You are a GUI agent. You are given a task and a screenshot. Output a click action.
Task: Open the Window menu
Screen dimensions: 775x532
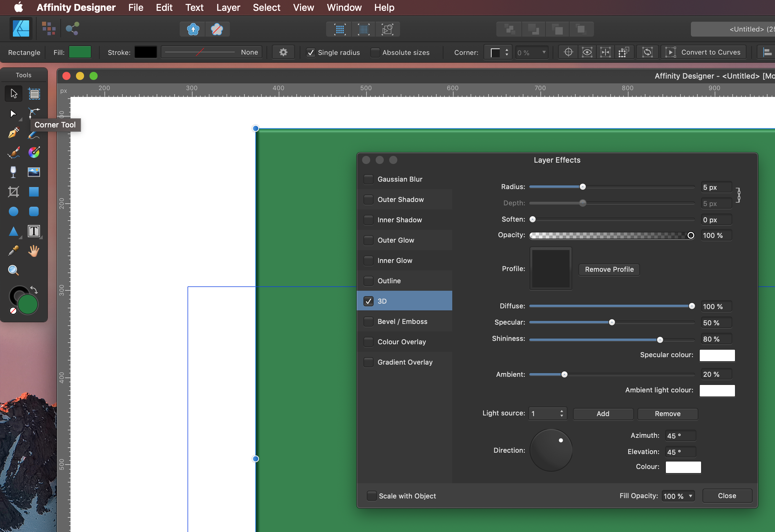click(344, 7)
